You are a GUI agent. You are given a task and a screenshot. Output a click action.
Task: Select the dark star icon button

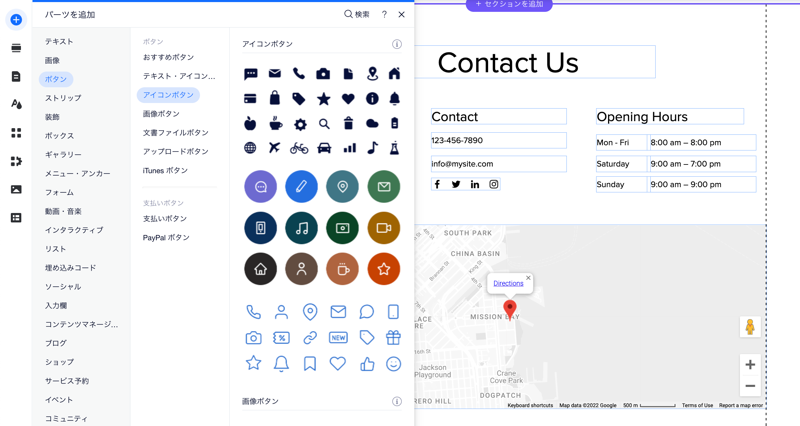323,98
